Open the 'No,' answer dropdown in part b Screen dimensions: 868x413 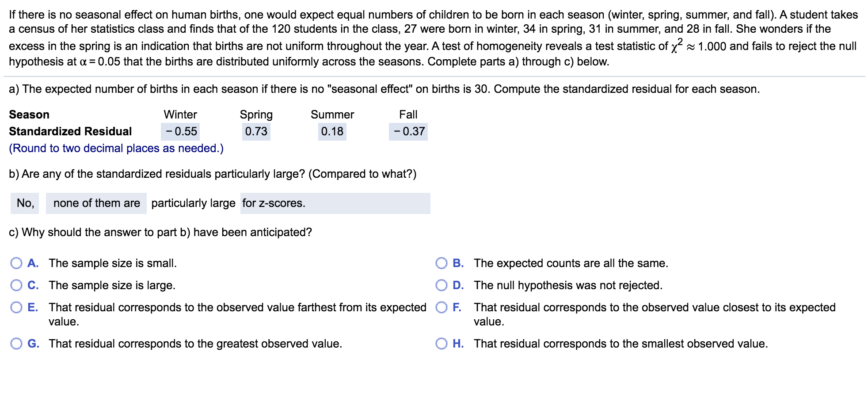click(25, 203)
